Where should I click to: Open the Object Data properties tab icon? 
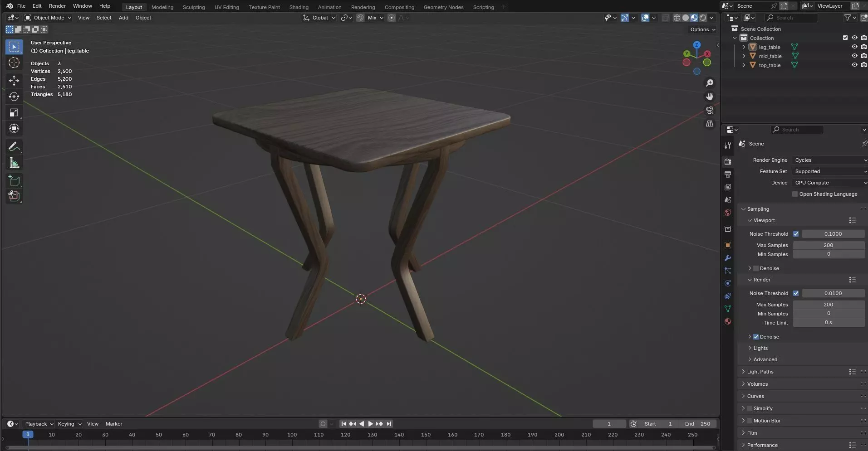728,309
